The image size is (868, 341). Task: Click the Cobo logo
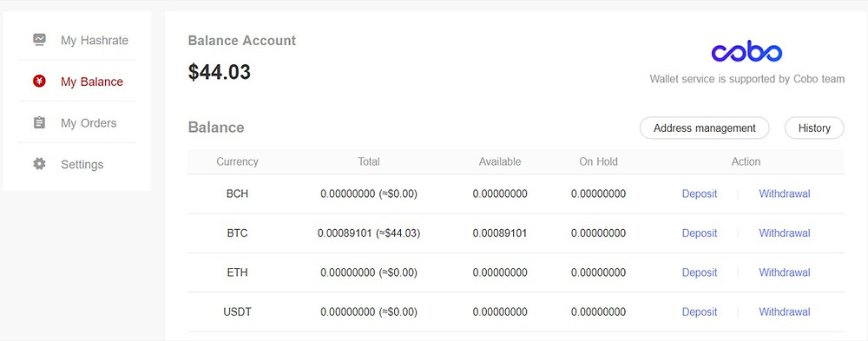point(746,51)
